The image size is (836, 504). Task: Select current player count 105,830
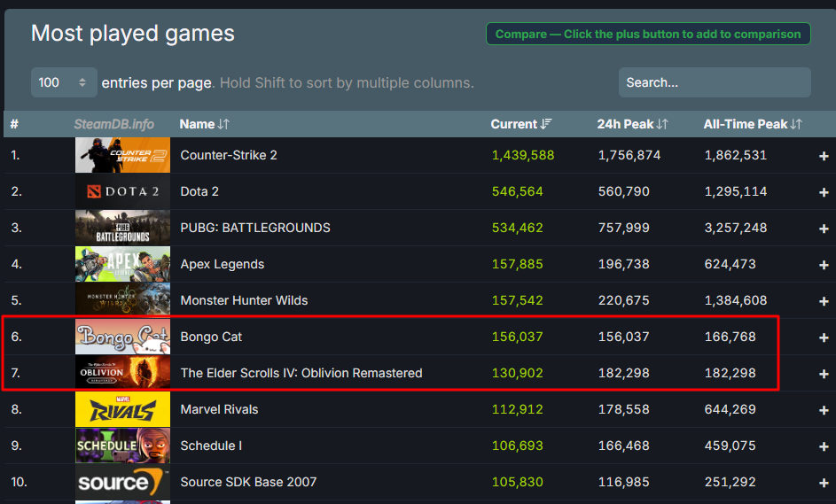click(517, 482)
